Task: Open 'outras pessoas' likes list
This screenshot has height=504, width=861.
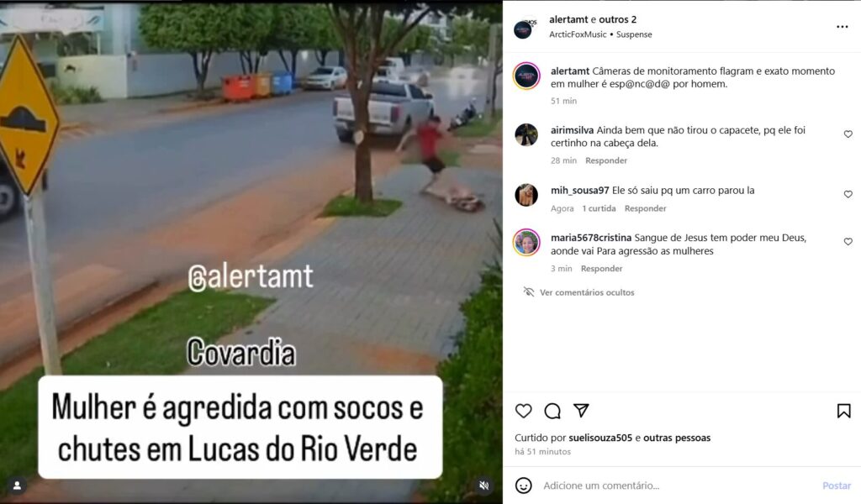Action: point(677,438)
